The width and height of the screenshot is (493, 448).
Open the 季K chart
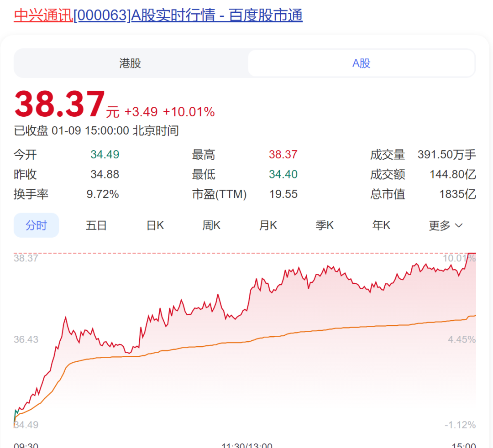325,225
